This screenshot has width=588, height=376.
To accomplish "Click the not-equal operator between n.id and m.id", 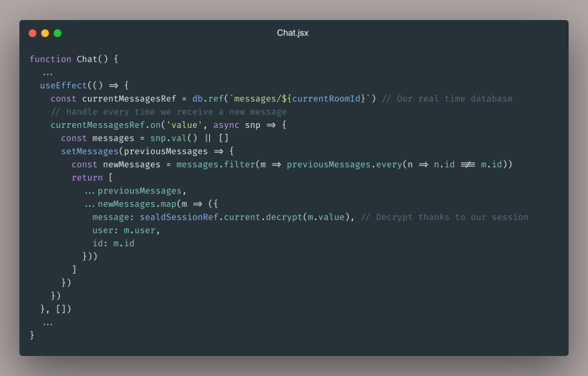I will [468, 165].
